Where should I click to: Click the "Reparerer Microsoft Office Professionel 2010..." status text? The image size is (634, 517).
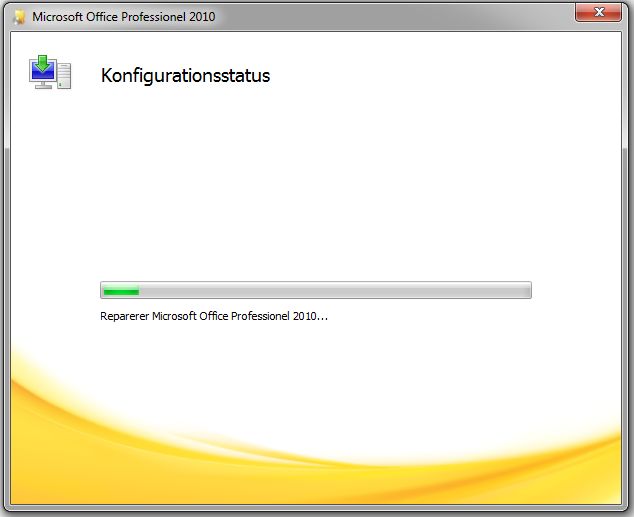coord(214,316)
